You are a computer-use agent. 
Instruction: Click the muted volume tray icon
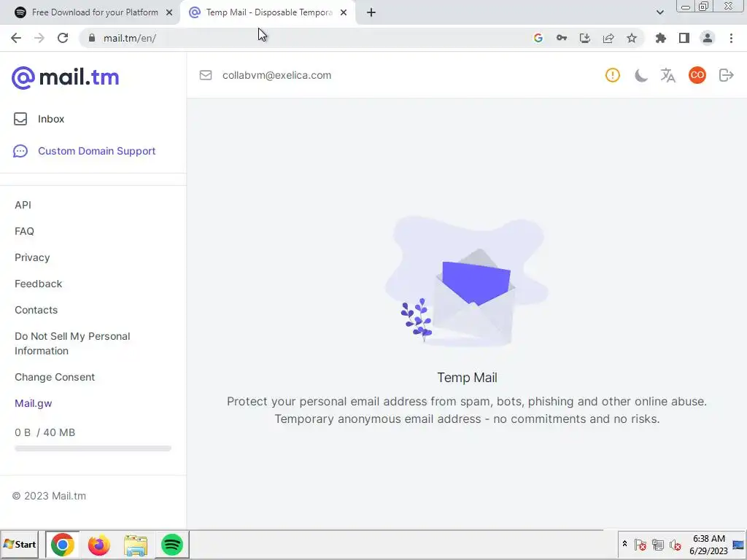(675, 544)
